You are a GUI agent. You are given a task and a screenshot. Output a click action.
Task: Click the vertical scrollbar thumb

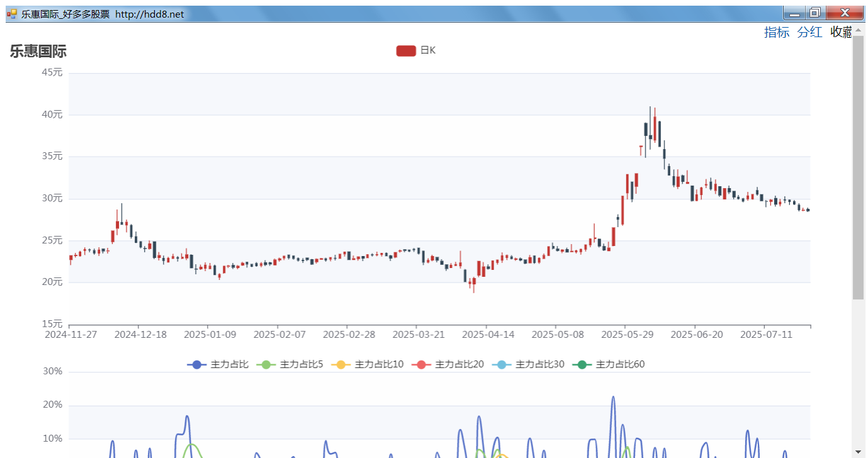coord(859,167)
